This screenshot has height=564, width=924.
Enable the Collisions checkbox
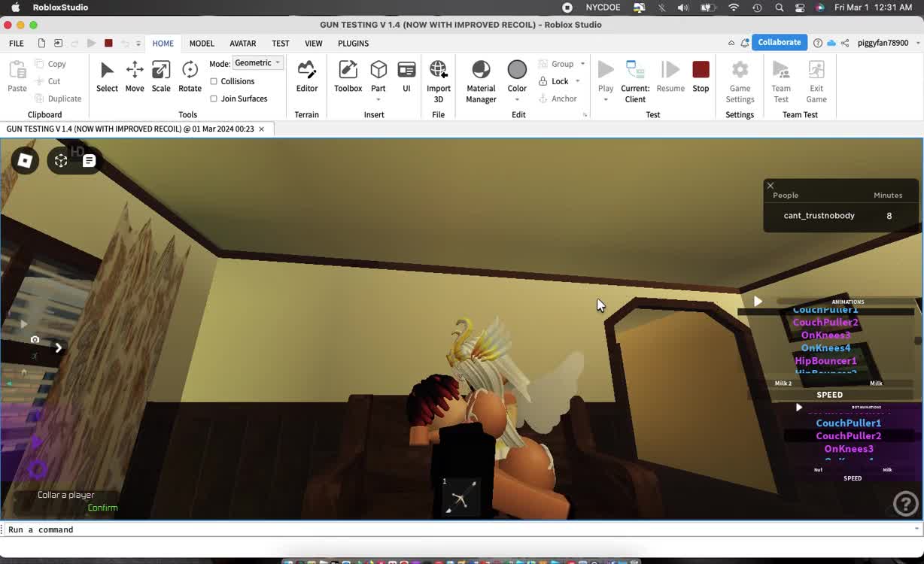pos(214,81)
